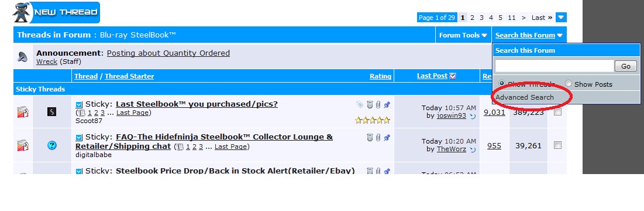Click the Go search button
644x211 pixels.
click(625, 66)
